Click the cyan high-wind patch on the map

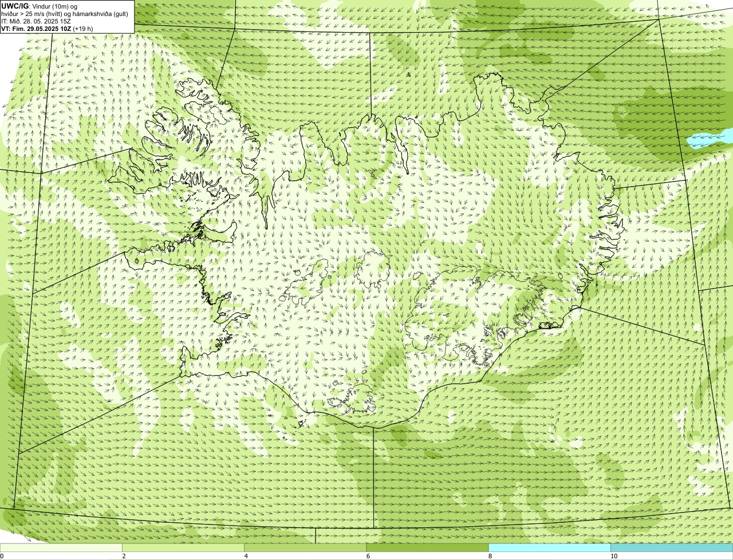(x=711, y=139)
